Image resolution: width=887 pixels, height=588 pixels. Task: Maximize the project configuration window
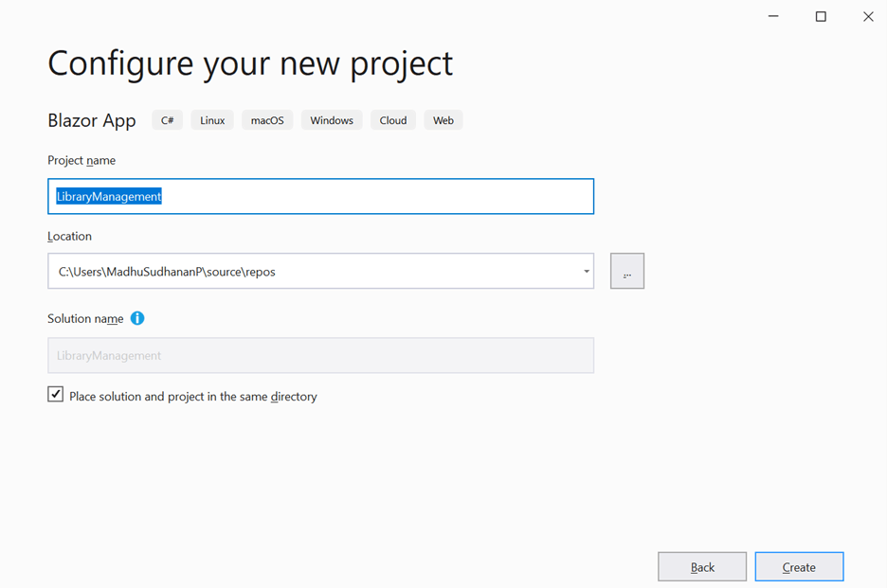[821, 16]
